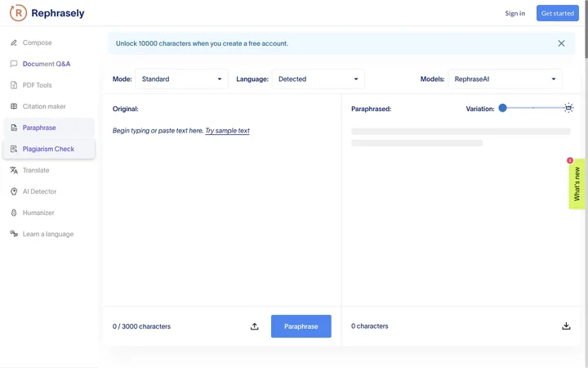This screenshot has height=368, width=588.
Task: Click the Rephrasely brand name
Action: 58,13
